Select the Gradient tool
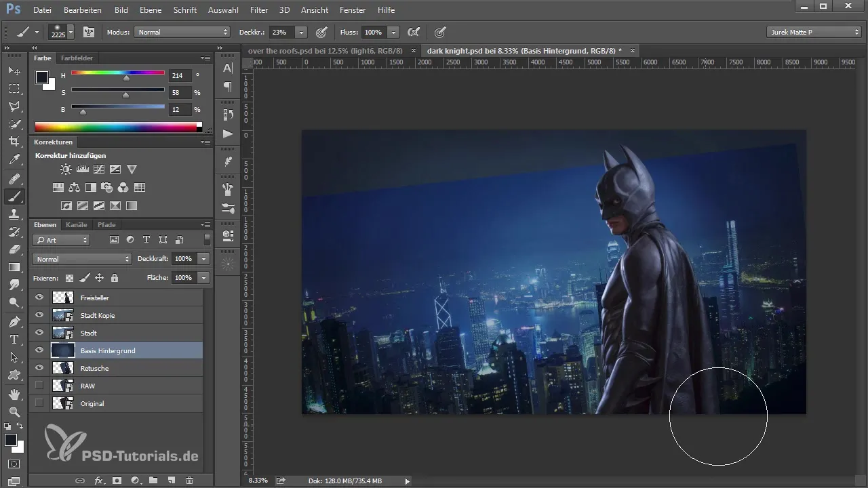 (x=14, y=267)
